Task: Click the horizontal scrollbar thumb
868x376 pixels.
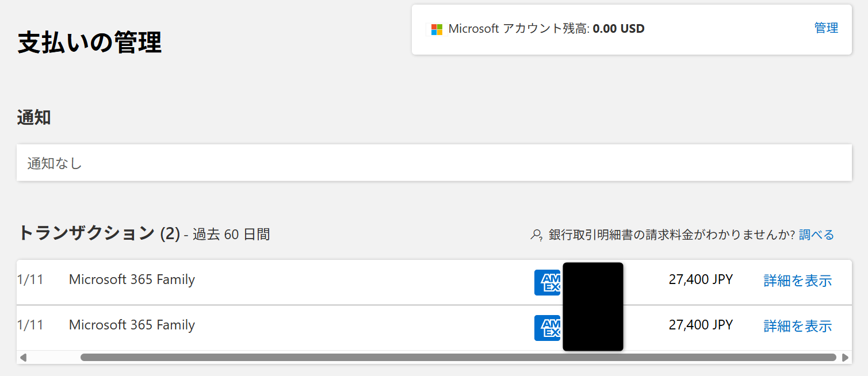Action: (x=458, y=358)
